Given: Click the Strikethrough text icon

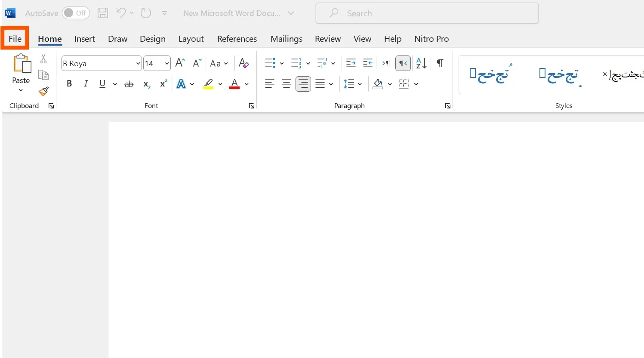Looking at the screenshot, I should [x=129, y=84].
